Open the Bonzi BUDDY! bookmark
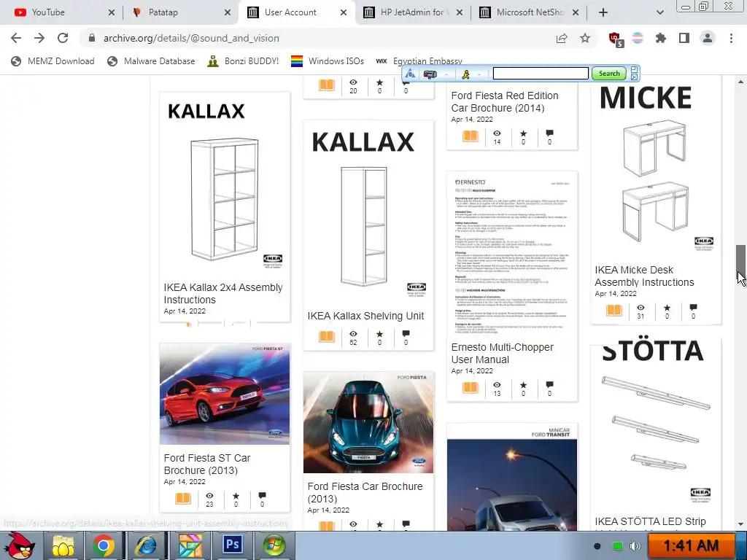747x560 pixels. [x=243, y=61]
